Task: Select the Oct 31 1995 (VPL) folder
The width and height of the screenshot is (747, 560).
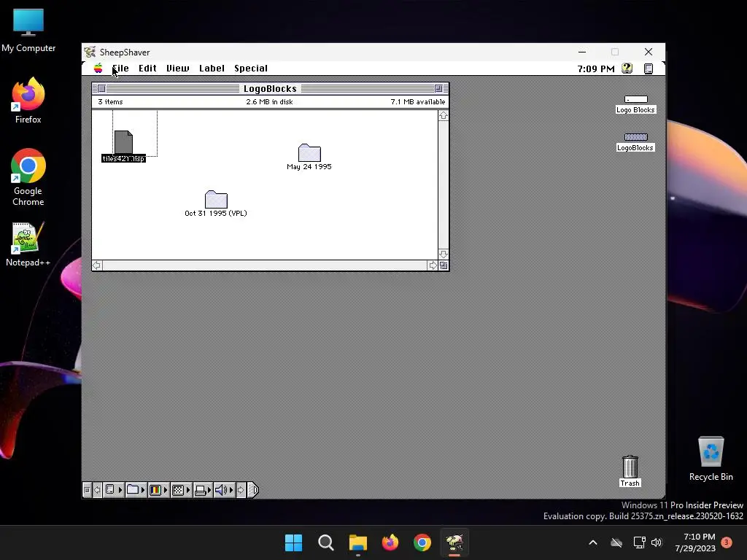Action: (216, 199)
